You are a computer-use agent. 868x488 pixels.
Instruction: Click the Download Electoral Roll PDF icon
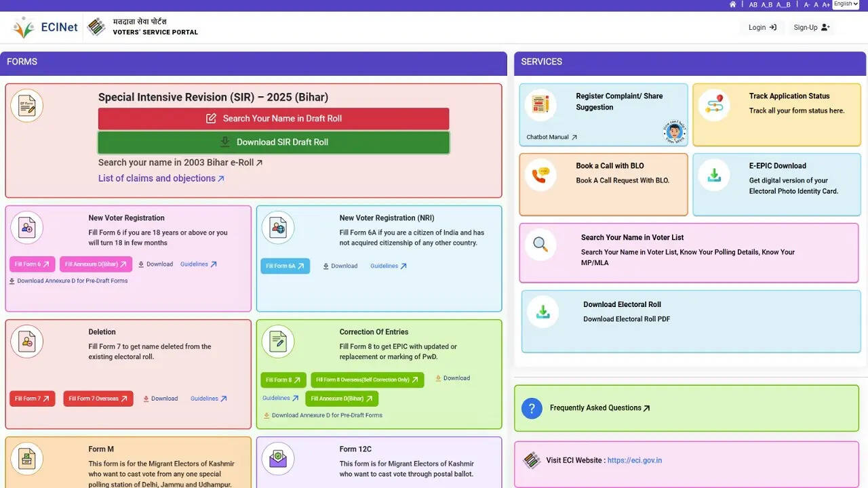click(540, 311)
